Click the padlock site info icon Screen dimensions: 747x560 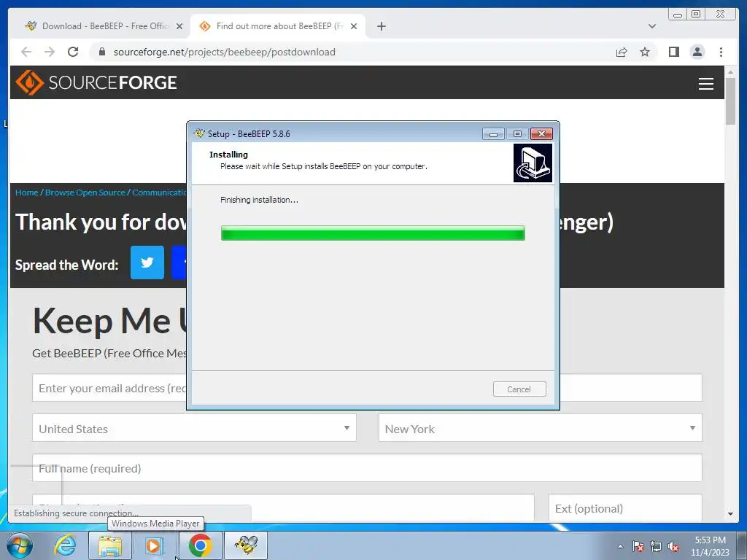[101, 52]
